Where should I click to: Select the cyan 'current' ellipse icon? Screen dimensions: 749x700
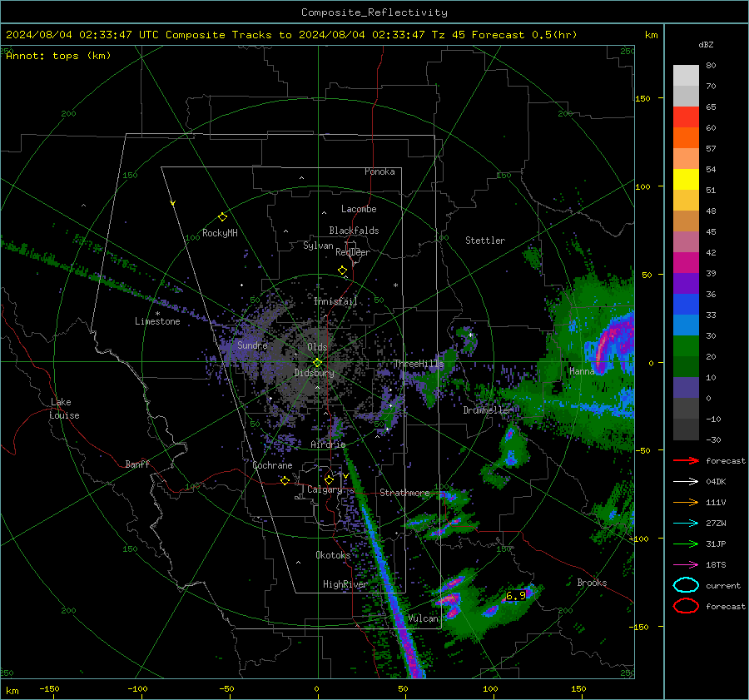(x=686, y=585)
